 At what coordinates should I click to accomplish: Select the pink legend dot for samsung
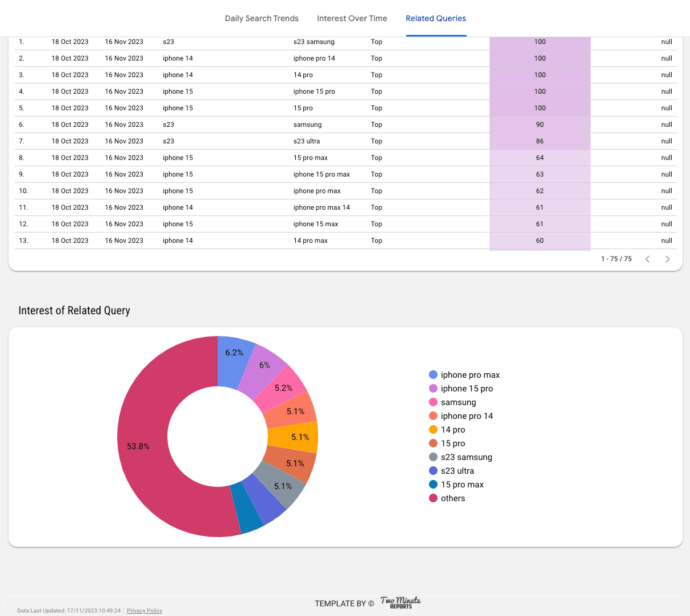432,402
